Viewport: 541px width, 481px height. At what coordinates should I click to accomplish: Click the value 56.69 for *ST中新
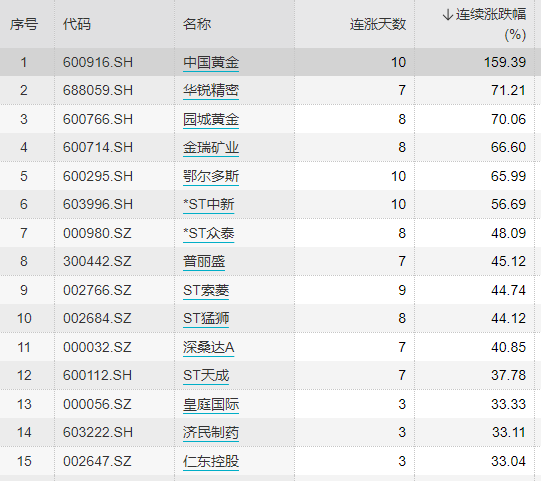[508, 204]
